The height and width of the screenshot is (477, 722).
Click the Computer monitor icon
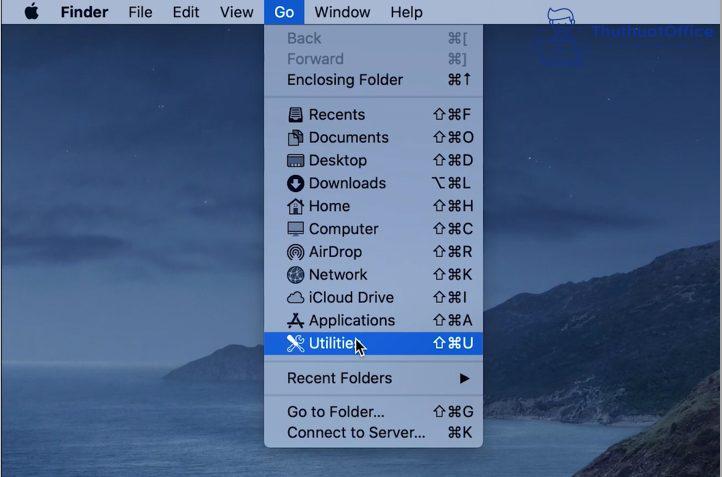coord(295,229)
